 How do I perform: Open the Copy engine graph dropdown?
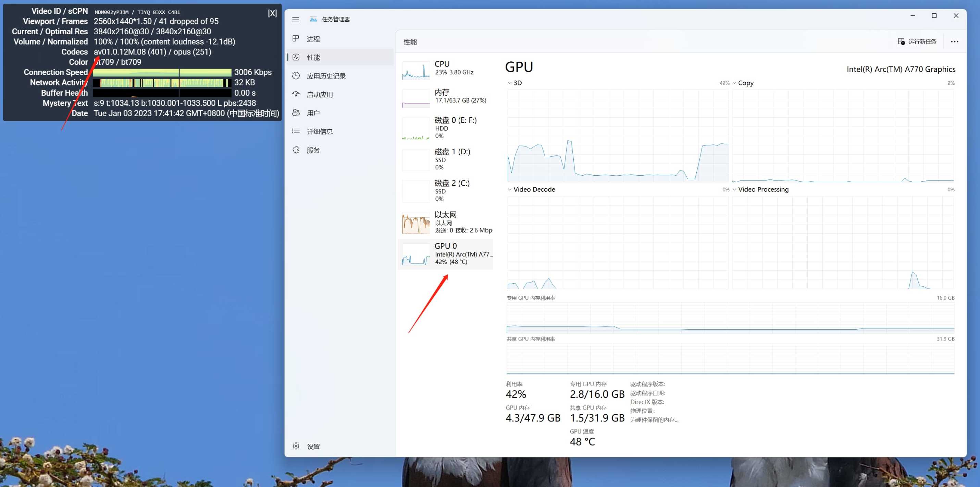[743, 83]
